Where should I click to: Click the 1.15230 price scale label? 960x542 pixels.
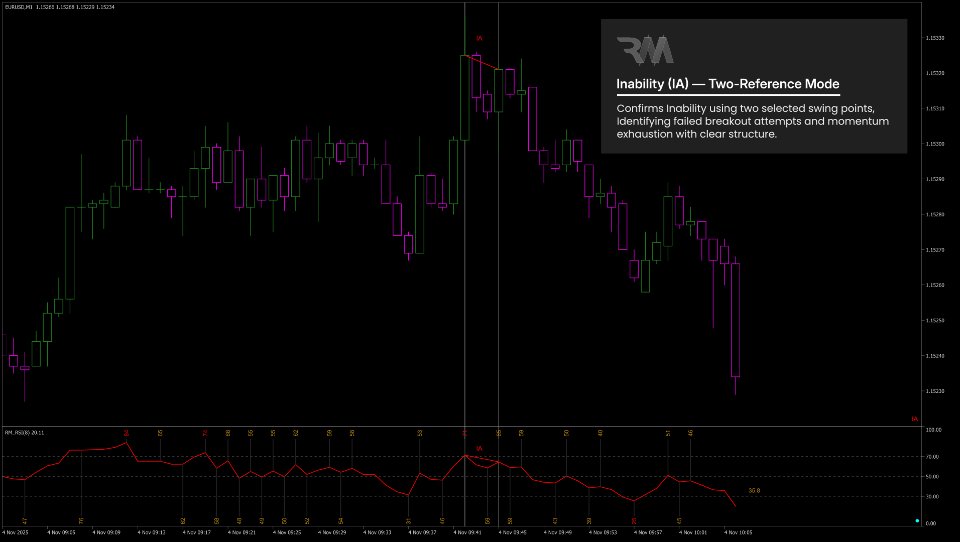click(934, 391)
